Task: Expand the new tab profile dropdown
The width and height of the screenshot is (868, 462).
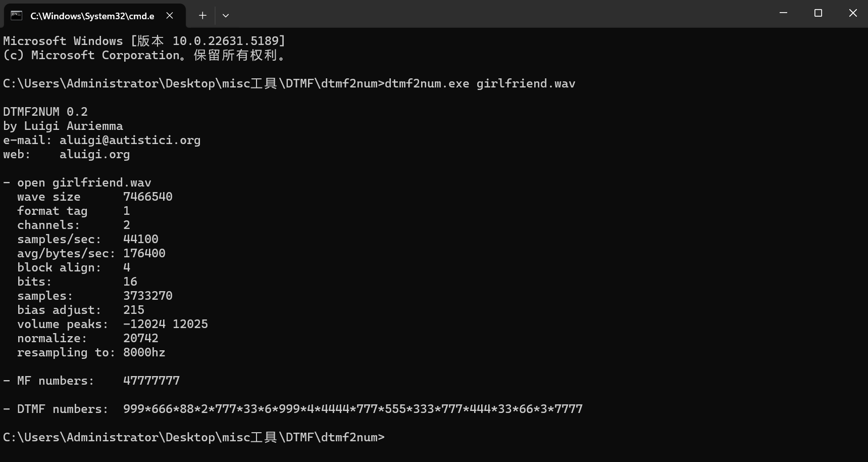Action: [x=226, y=16]
